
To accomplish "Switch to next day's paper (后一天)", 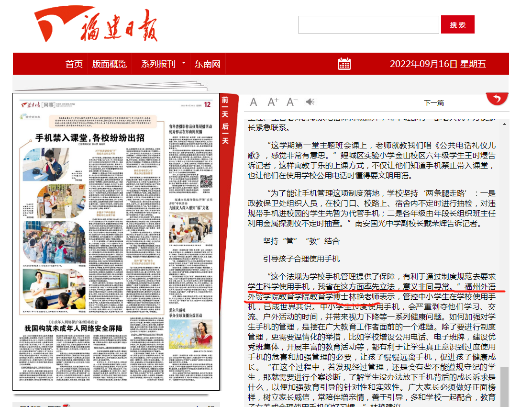I will (225, 133).
